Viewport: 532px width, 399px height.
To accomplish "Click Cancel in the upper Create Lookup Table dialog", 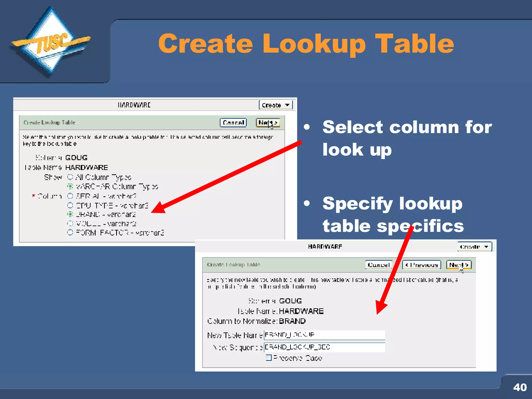I will 233,123.
